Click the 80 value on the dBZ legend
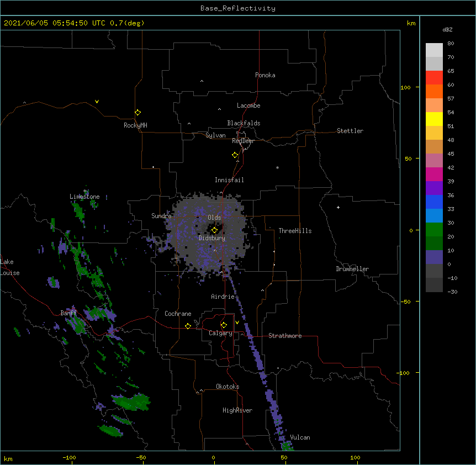The image size is (476, 465). tap(451, 44)
